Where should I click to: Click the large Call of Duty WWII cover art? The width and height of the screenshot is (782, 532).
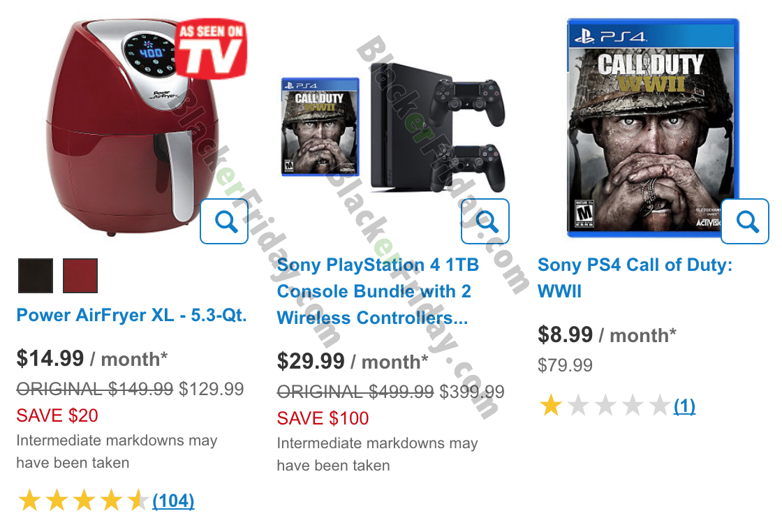pos(652,127)
